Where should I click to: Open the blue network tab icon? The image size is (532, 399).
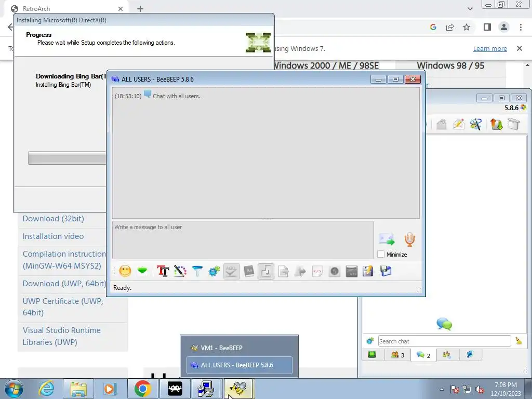pos(470,354)
